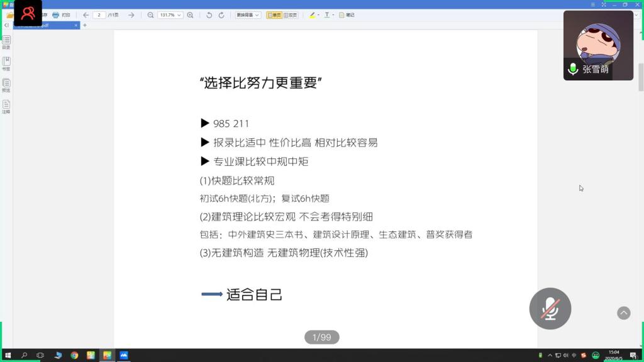Viewport: 644px width, 362px height.
Task: Click the zoom in magnifier icon
Action: click(191, 14)
